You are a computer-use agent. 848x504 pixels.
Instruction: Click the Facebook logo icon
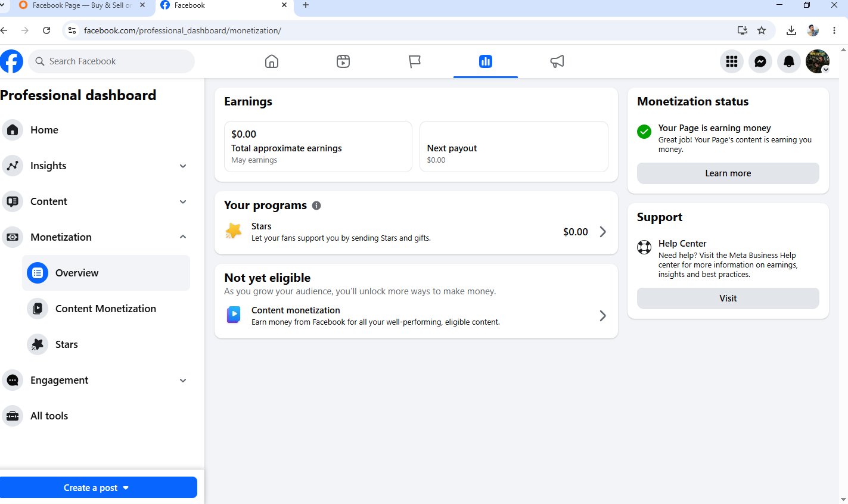point(11,61)
